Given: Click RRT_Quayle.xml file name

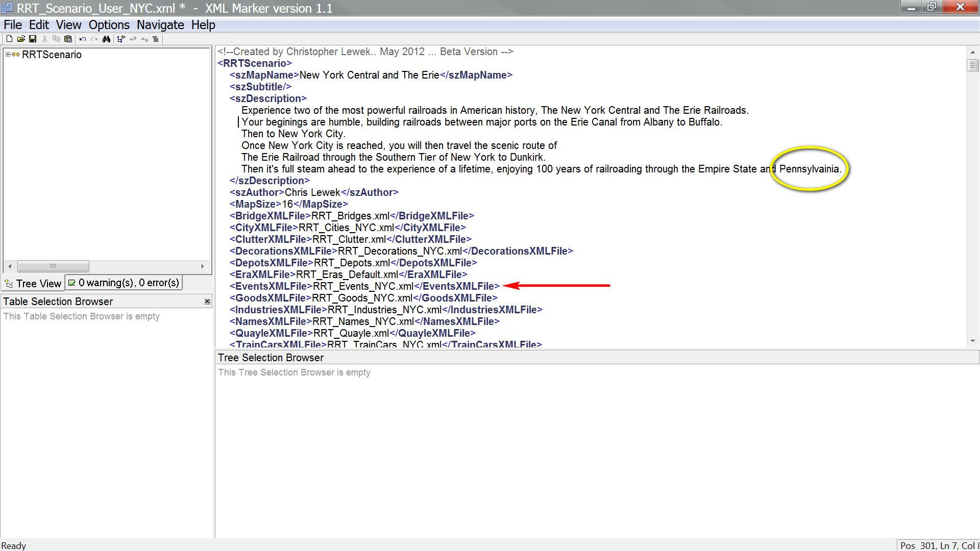Looking at the screenshot, I should pyautogui.click(x=351, y=333).
